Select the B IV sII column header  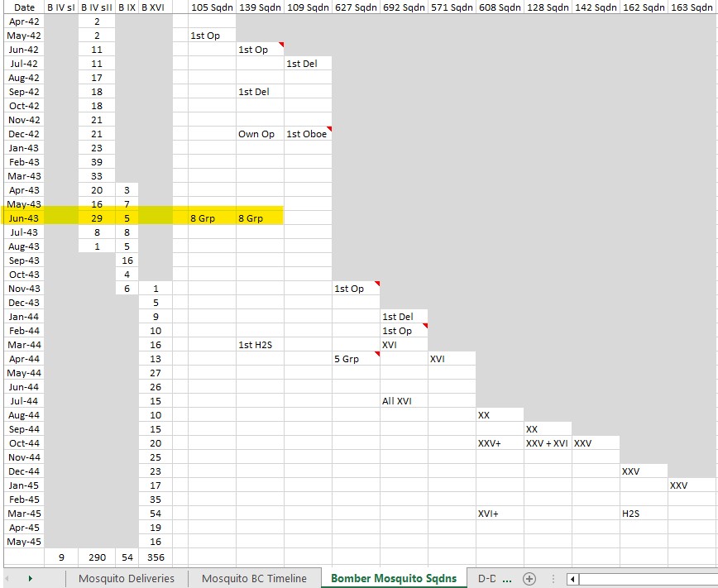[x=97, y=7]
